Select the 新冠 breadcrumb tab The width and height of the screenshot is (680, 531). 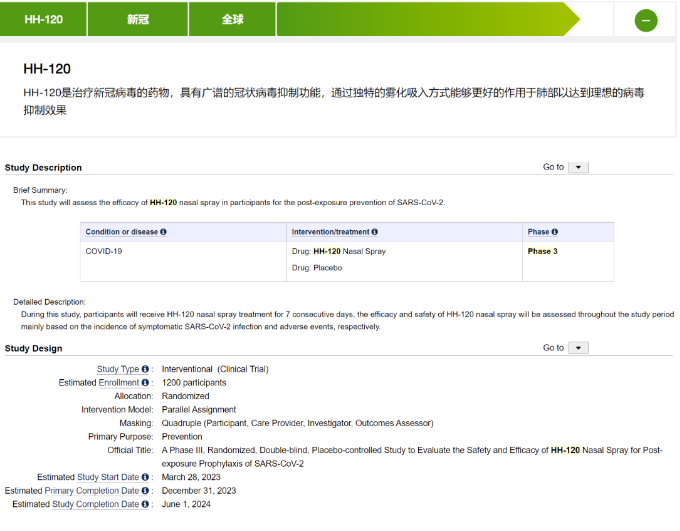tap(138, 19)
